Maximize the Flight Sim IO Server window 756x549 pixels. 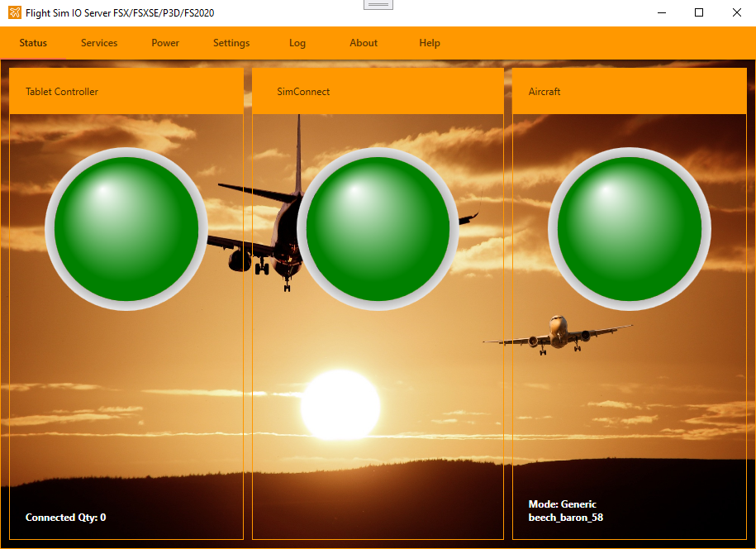tap(699, 12)
